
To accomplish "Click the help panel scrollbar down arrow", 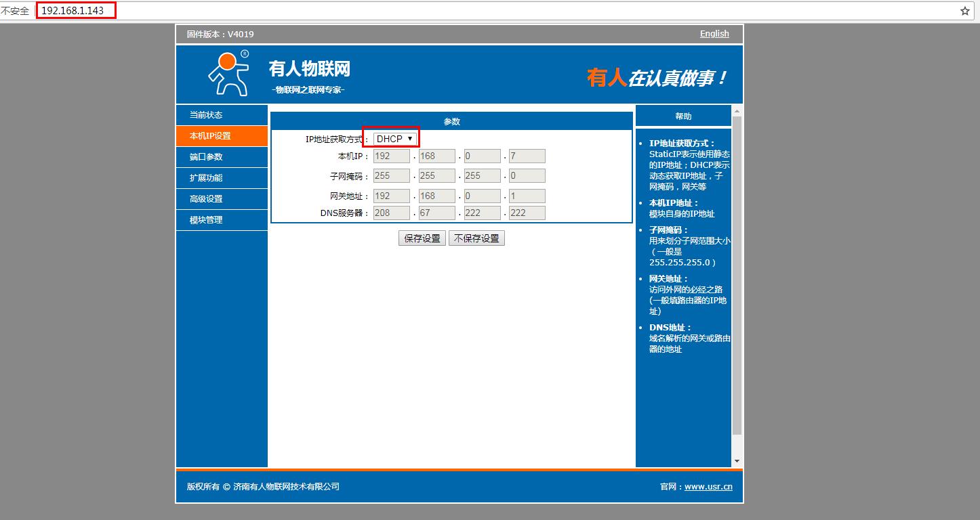I will click(737, 461).
